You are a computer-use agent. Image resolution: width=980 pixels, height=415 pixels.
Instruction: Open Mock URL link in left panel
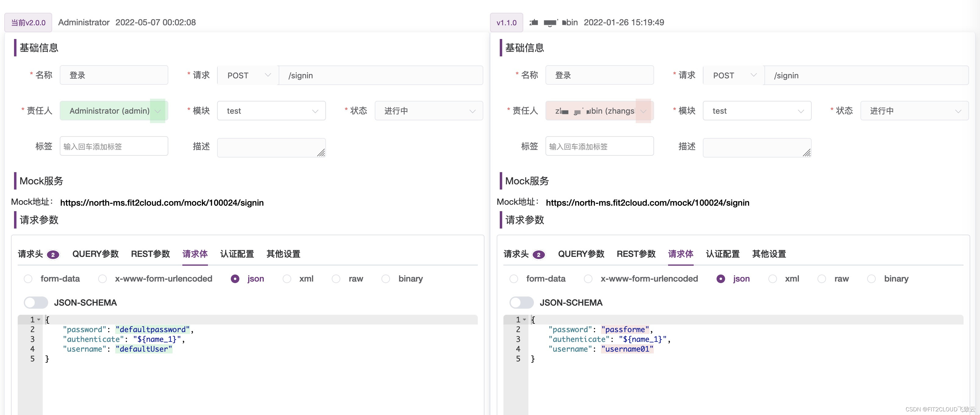[162, 203]
